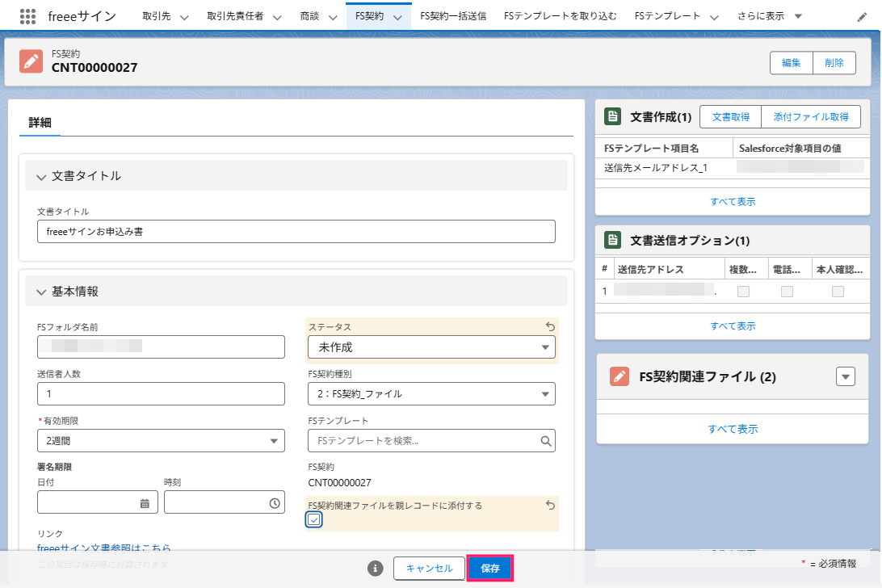882x588 pixels.
Task: Open the FS契約関連ファイル actions dropdown
Action: 846,376
